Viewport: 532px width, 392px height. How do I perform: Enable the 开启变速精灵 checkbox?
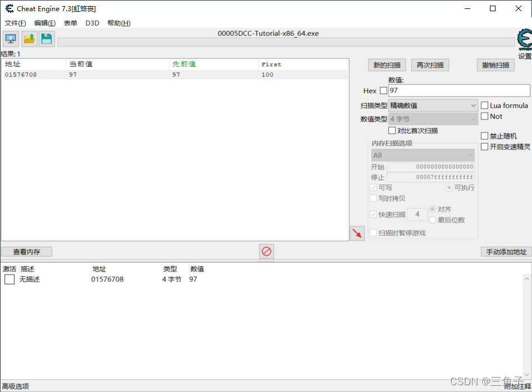tap(484, 146)
